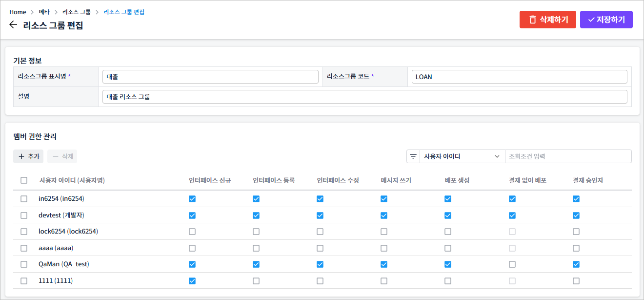Image resolution: width=644 pixels, height=300 pixels.
Task: Uncheck 결재 승인자 for in6254
Action: 576,199
